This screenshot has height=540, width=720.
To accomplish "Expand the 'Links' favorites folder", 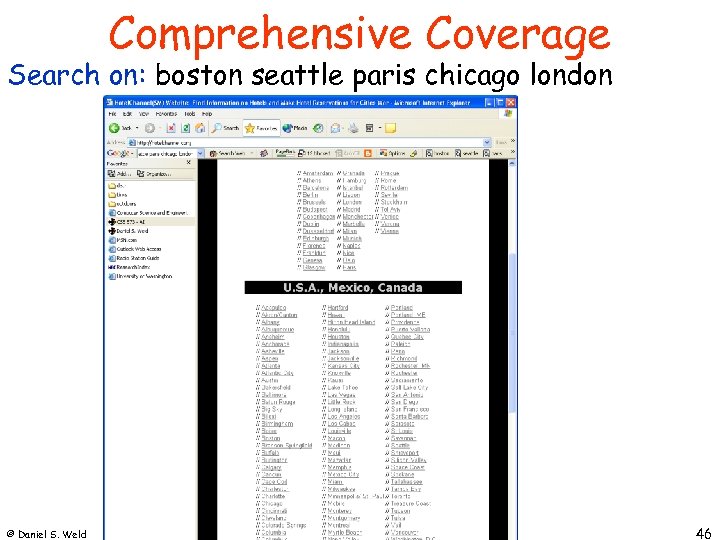I will 118,195.
